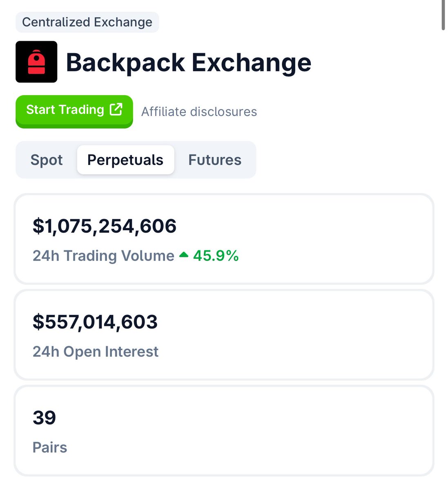Click the 45.9% change value
The width and height of the screenshot is (448, 490).
coord(216,256)
